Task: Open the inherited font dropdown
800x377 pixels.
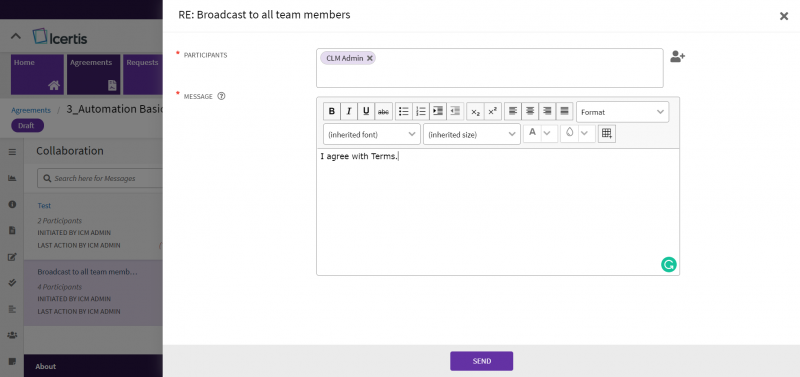Action: (372, 134)
